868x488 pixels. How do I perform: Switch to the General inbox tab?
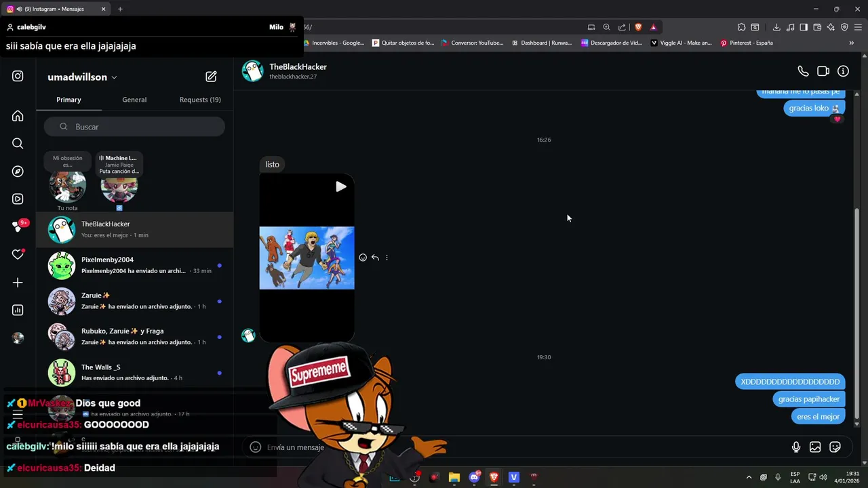134,100
